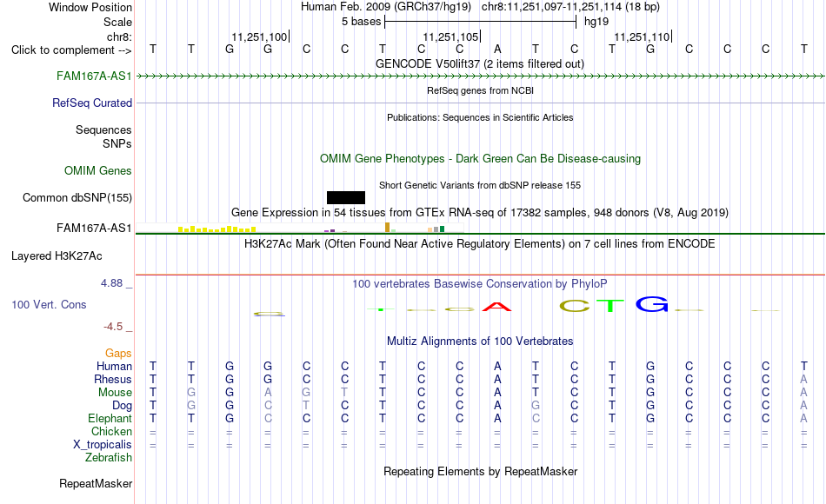Click the Dog alignment row label
The height and width of the screenshot is (504, 826).
tap(122, 406)
